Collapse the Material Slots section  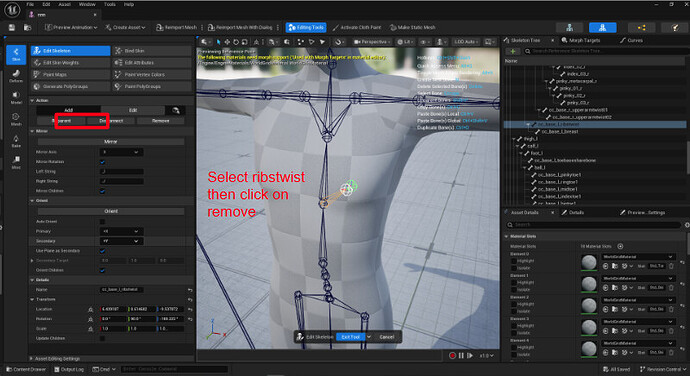click(x=506, y=236)
